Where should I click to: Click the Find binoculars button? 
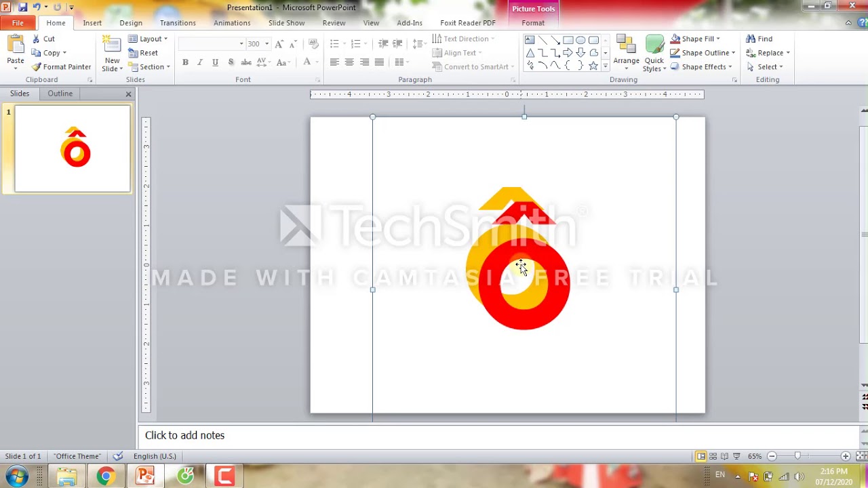pyautogui.click(x=759, y=39)
